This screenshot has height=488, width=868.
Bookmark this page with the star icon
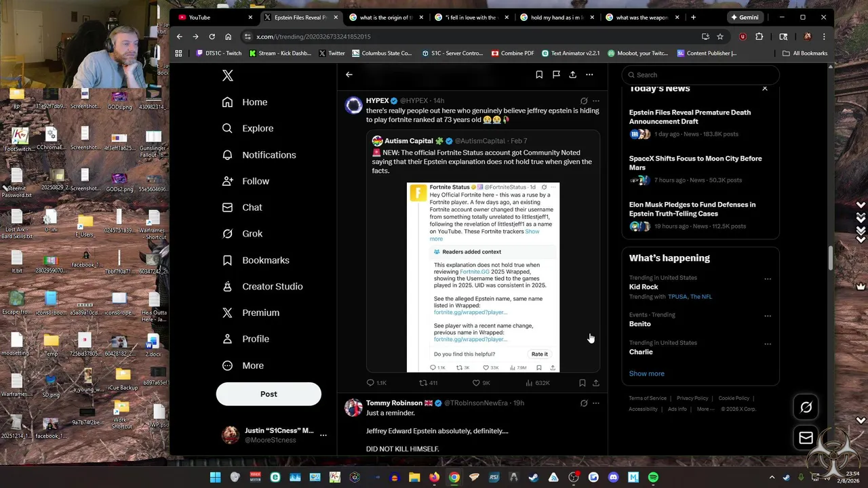pyautogui.click(x=720, y=37)
